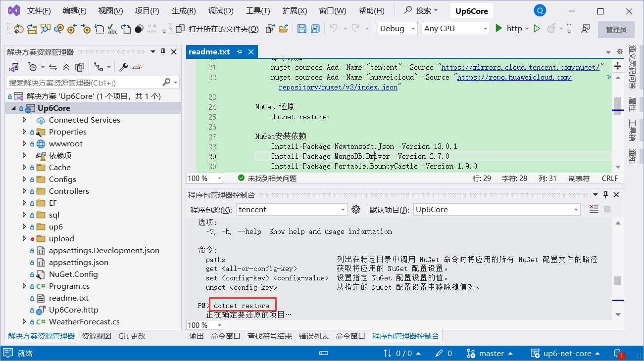The image size is (644, 361).
Task: Toggle auto-hide pin on Solution Explorer panel
Action: click(163, 51)
